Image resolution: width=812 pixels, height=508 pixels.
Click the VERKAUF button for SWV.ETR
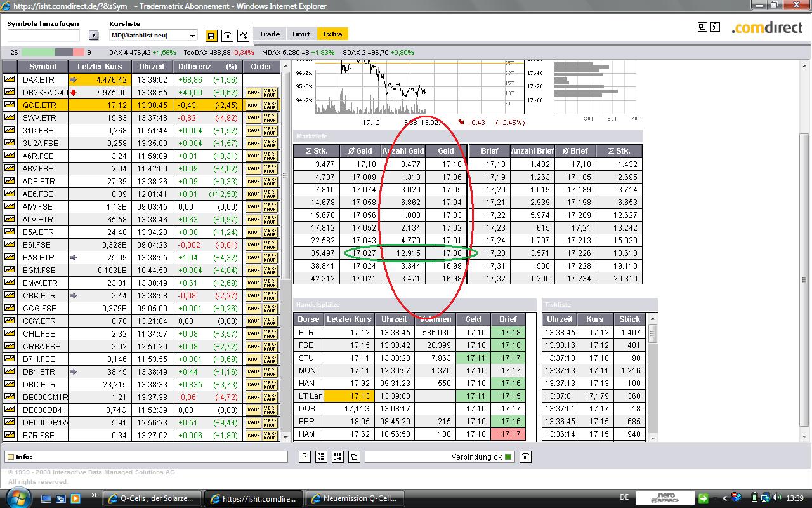tap(270, 117)
